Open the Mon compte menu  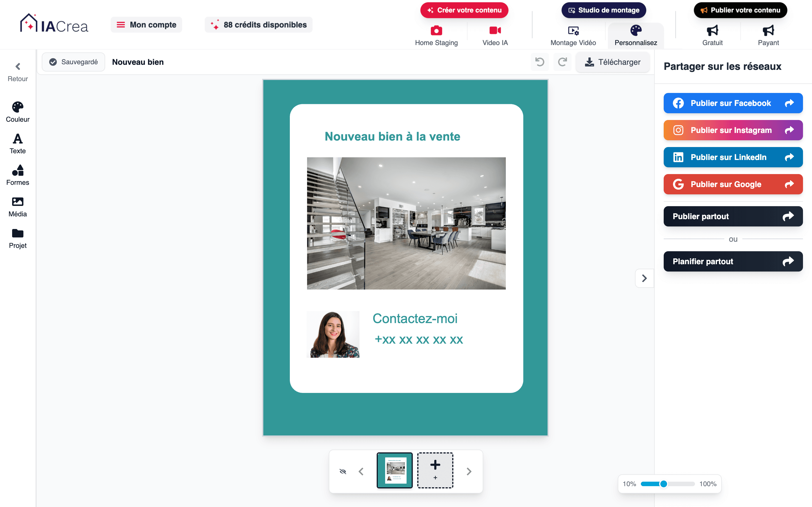coord(146,25)
